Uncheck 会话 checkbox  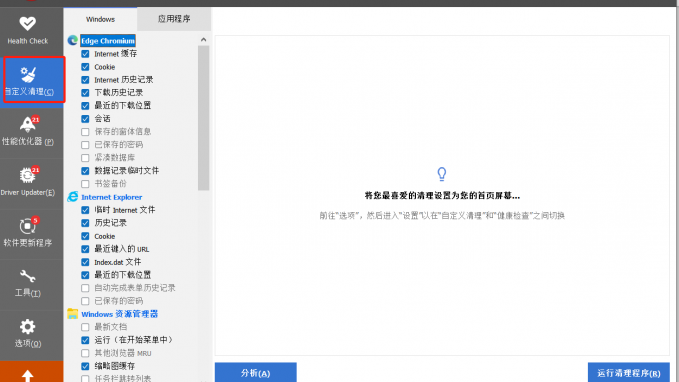coord(85,119)
